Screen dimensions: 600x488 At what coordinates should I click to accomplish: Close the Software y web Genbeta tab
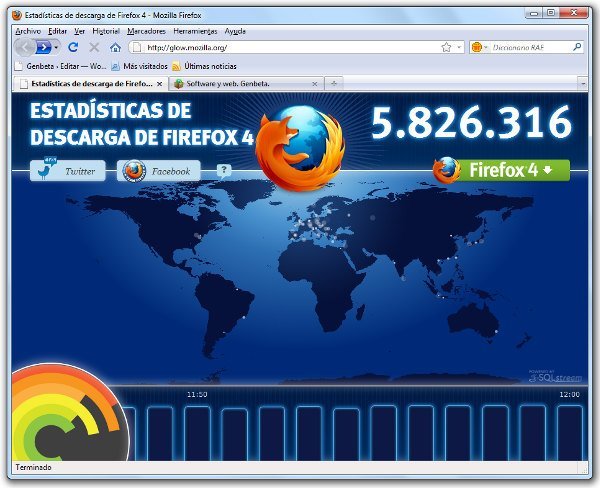pyautogui.click(x=315, y=84)
